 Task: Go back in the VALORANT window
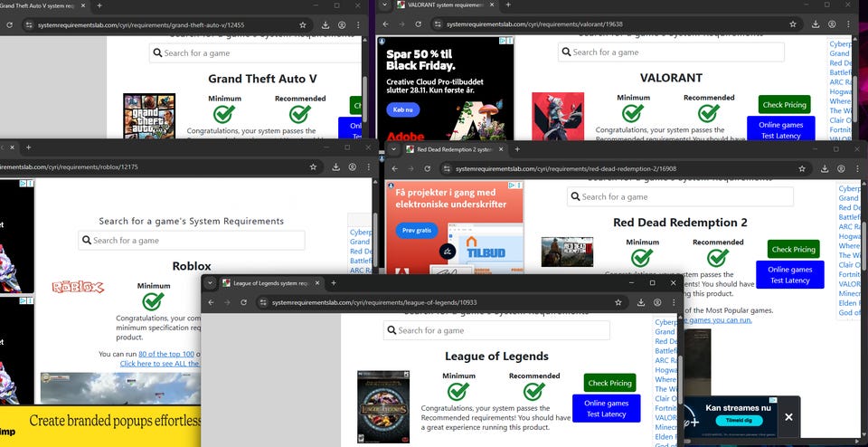386,24
